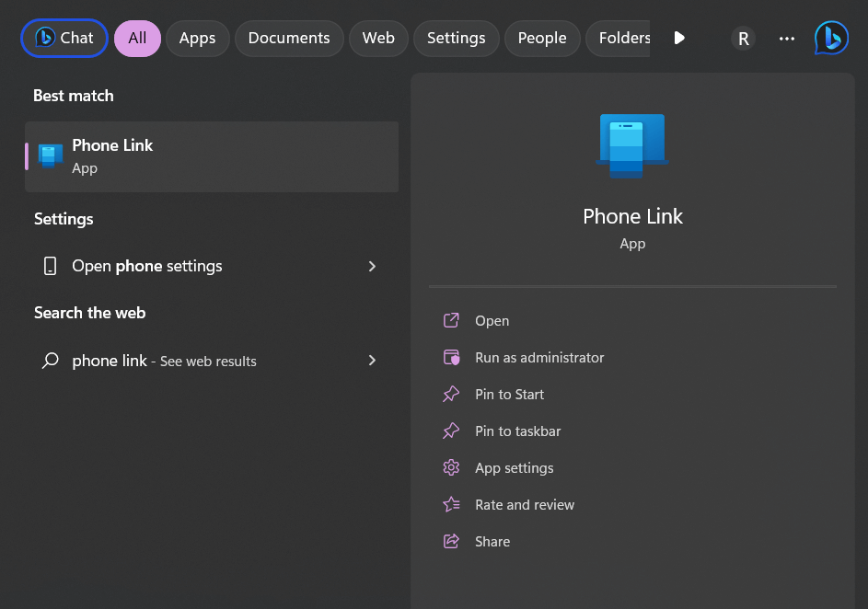This screenshot has width=868, height=609.
Task: Click the Share arrow icon
Action: [451, 541]
